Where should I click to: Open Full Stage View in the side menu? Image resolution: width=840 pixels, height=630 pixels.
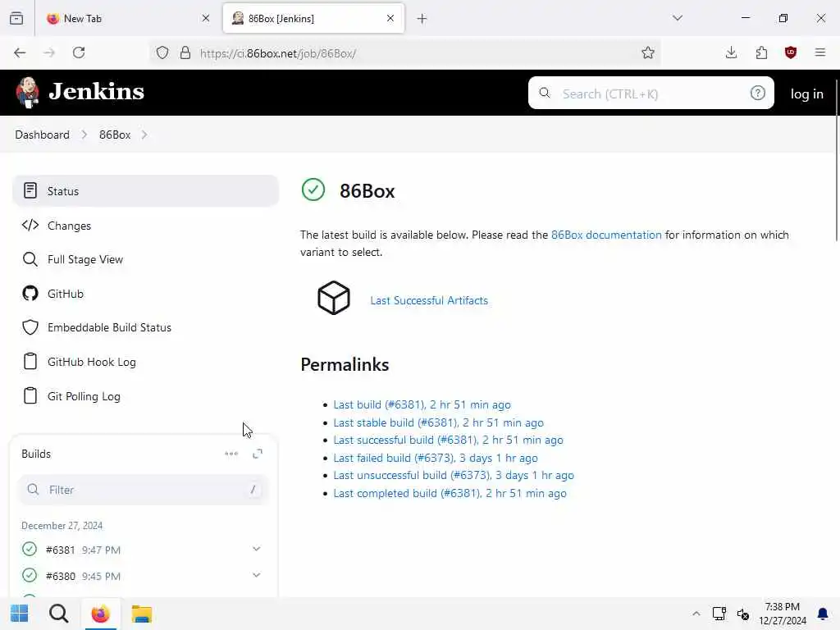pyautogui.click(x=145, y=259)
